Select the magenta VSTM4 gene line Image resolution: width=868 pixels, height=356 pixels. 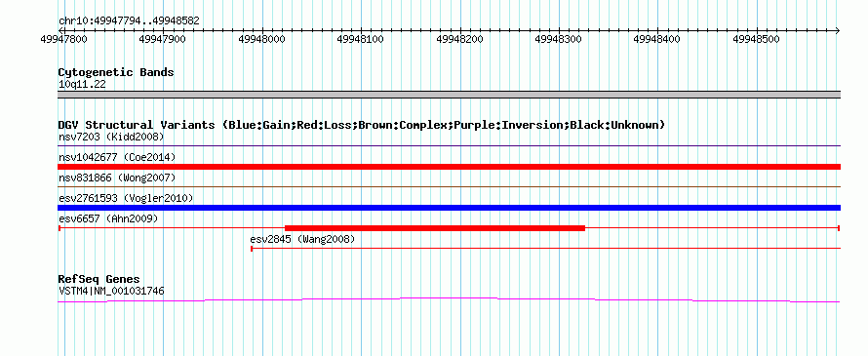(449, 300)
